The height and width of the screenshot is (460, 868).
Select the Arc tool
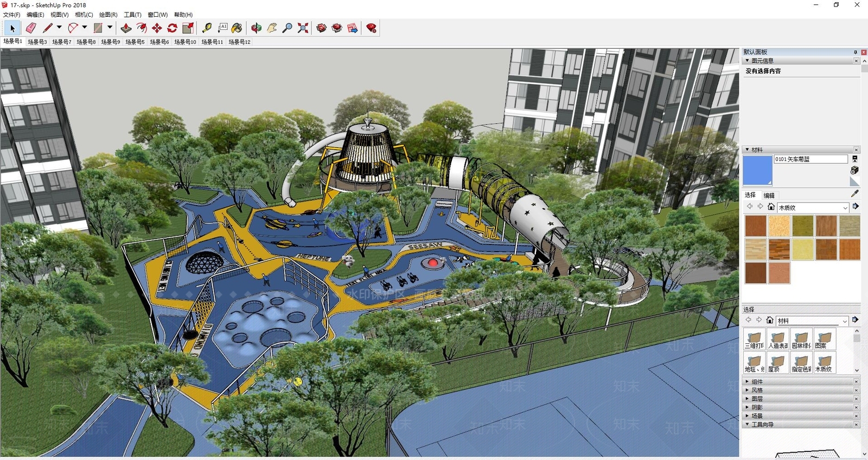click(73, 28)
